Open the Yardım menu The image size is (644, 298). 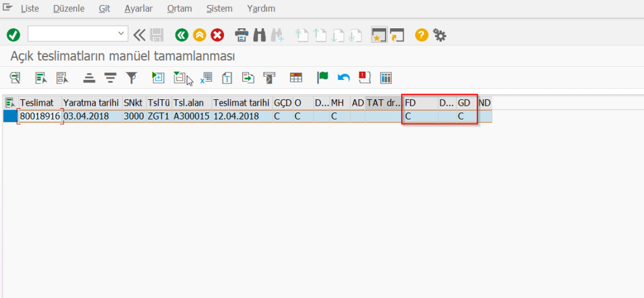click(x=261, y=8)
